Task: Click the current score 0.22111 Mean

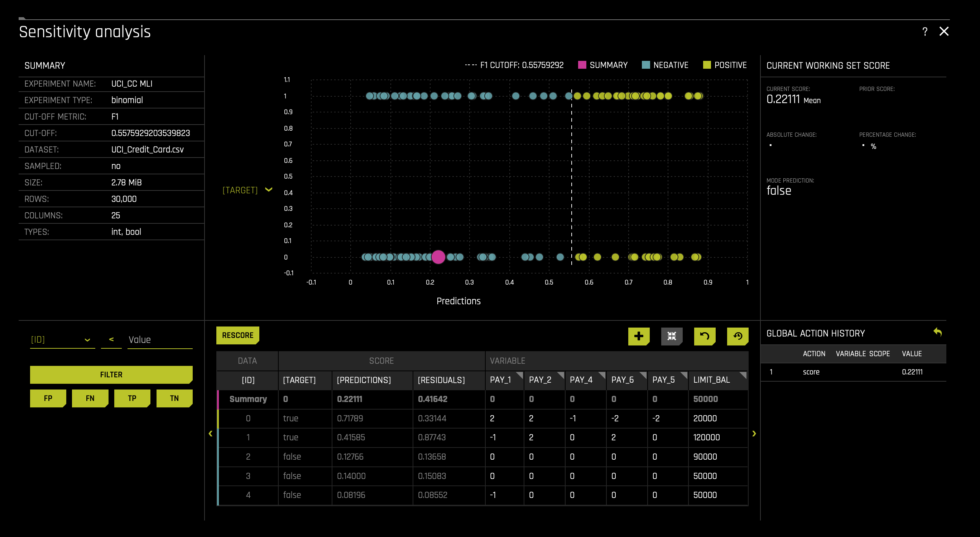Action: (x=794, y=100)
